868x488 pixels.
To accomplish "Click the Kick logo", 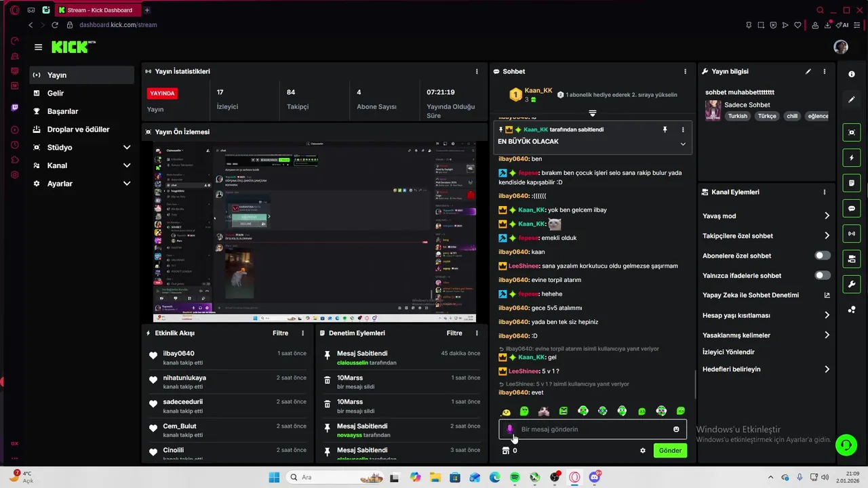I will (x=73, y=47).
